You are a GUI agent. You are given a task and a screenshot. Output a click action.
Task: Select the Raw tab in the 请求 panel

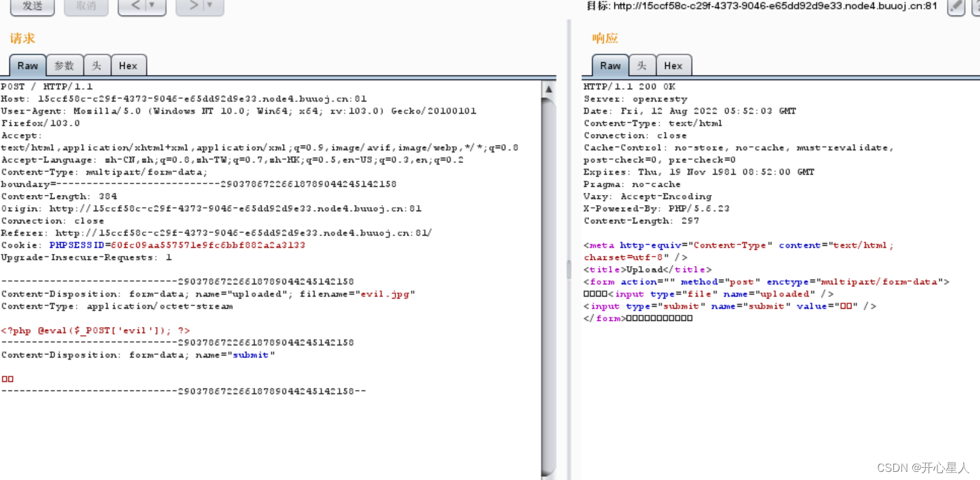28,66
